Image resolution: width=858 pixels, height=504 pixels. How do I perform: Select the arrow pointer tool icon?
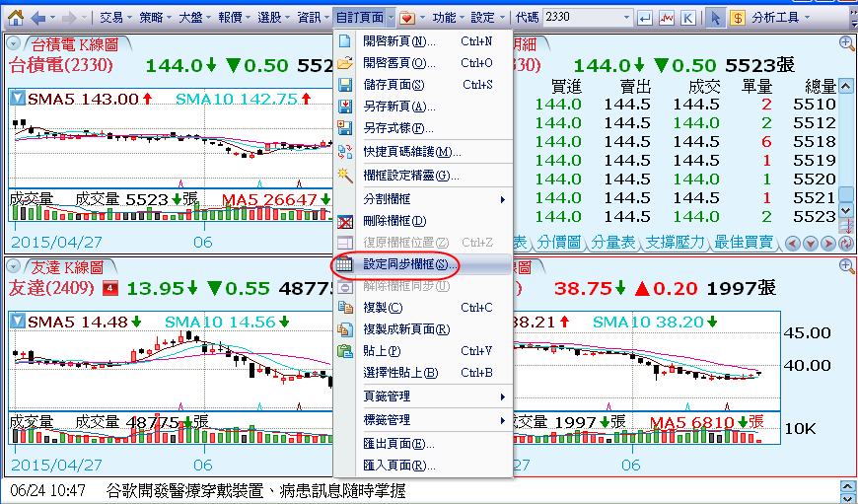click(715, 18)
